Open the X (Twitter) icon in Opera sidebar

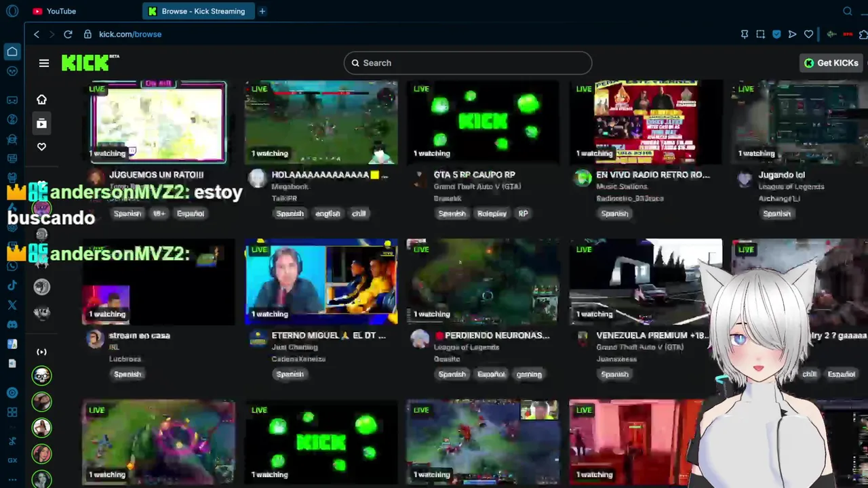click(x=12, y=305)
